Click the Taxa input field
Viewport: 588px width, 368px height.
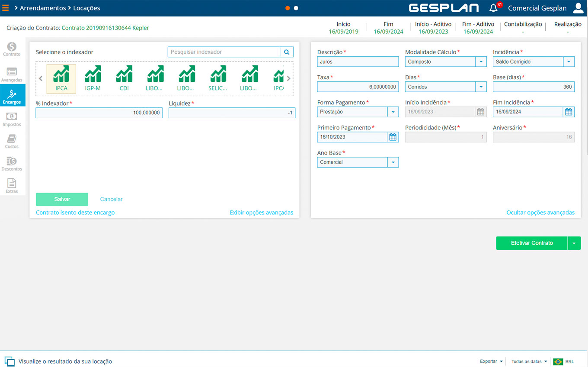tap(358, 87)
